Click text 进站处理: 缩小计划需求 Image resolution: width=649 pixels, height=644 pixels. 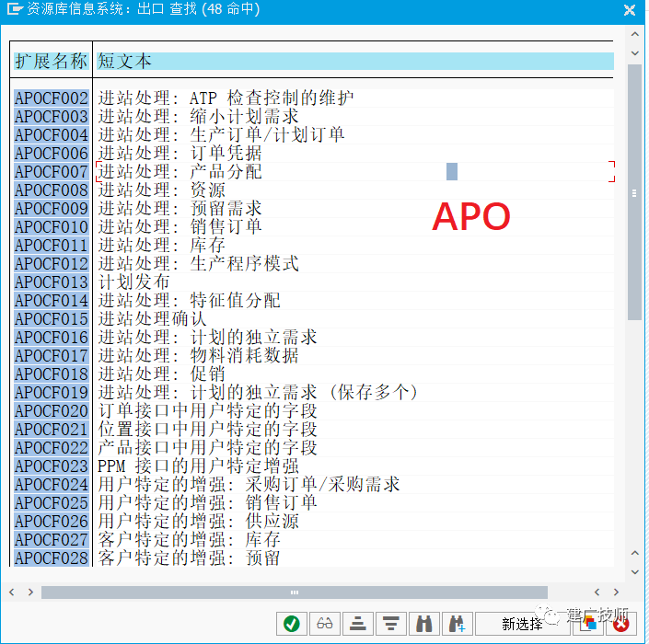coord(198,117)
